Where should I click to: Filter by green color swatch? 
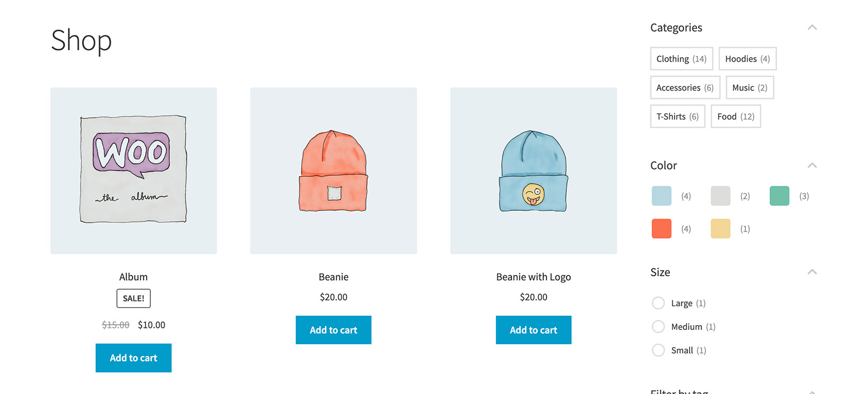[779, 196]
